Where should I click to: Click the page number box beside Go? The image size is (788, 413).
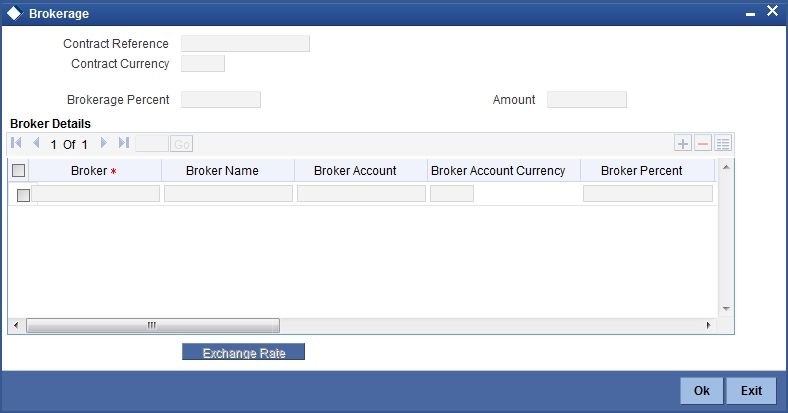(x=152, y=144)
